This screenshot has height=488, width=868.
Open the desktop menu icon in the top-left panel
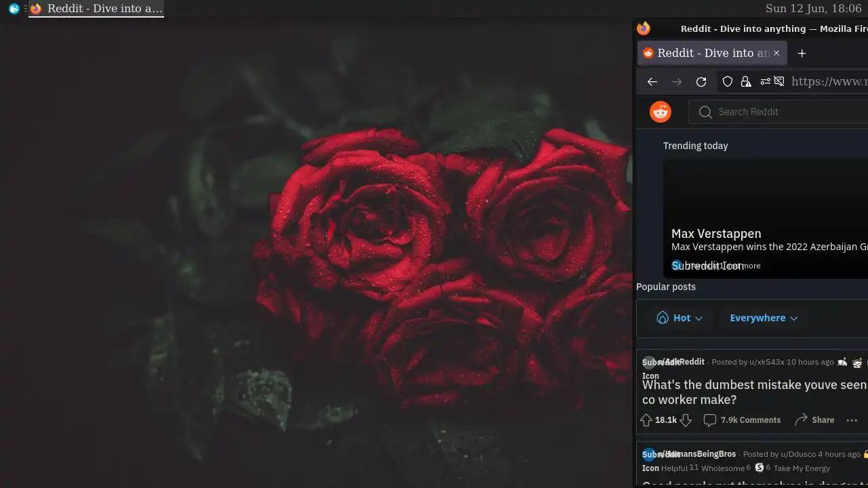tap(14, 9)
